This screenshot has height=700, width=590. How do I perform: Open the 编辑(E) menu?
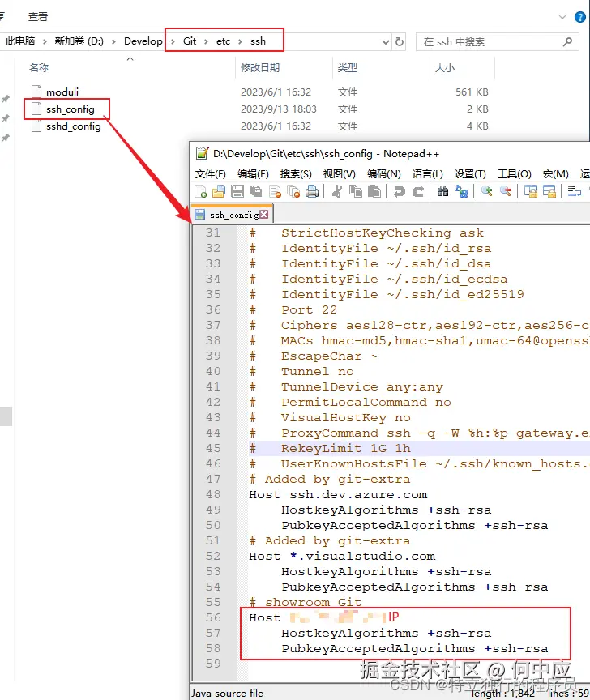253,173
